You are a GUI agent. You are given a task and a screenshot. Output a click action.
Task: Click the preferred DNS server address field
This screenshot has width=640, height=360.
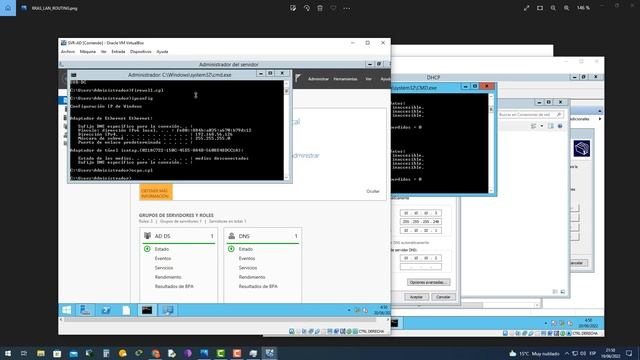coord(421,258)
